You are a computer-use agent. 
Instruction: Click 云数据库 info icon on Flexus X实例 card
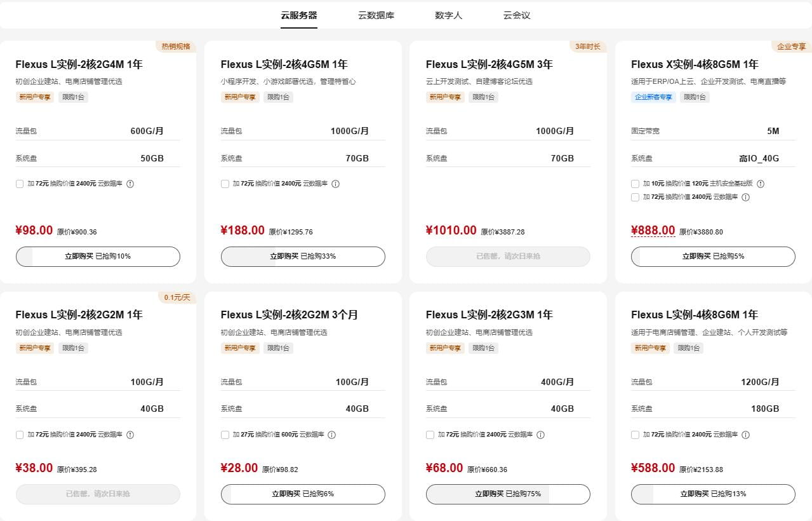tap(746, 197)
